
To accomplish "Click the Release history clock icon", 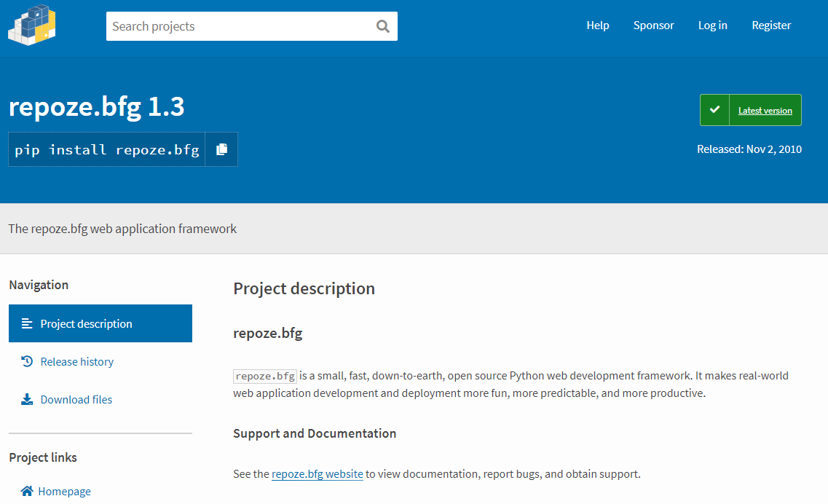I will (27, 361).
